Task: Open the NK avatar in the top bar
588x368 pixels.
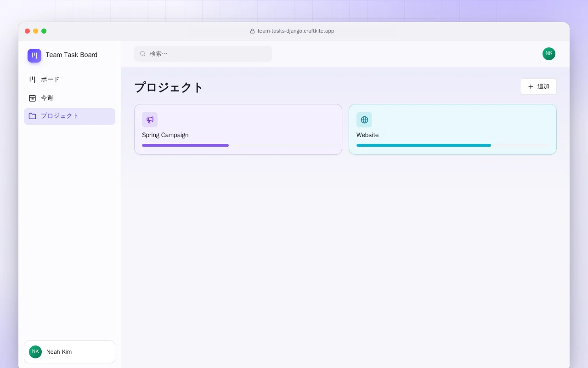Action: [x=549, y=54]
